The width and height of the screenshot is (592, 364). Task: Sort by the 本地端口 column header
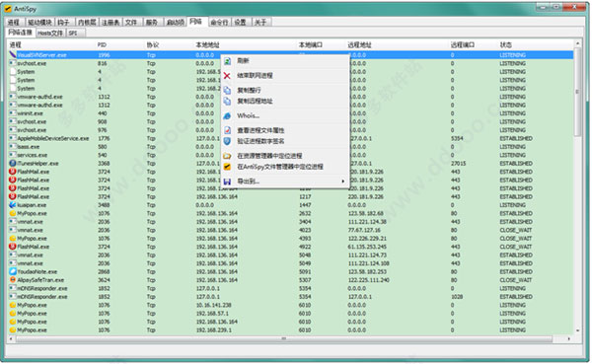311,45
